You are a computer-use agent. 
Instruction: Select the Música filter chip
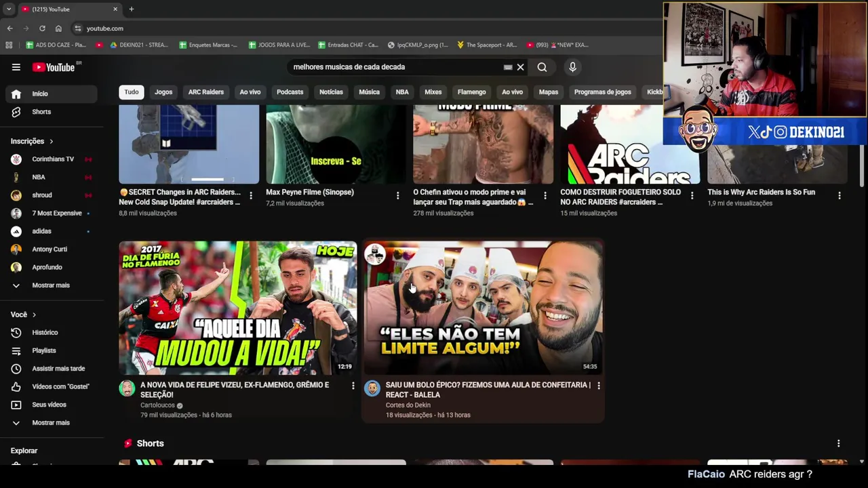[369, 92]
